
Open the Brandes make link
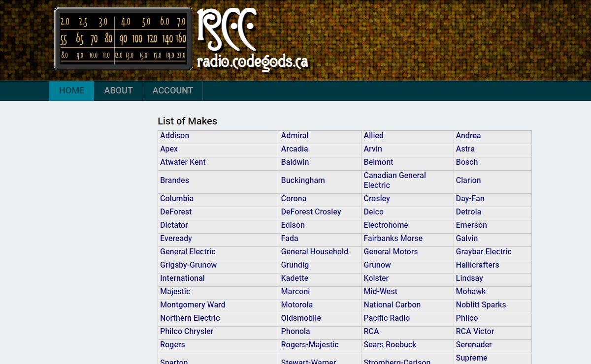pyautogui.click(x=174, y=181)
